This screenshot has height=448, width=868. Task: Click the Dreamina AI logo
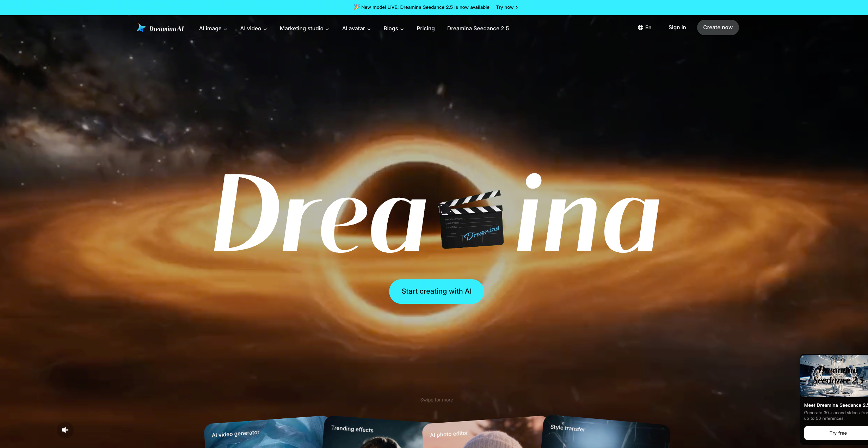point(160,28)
